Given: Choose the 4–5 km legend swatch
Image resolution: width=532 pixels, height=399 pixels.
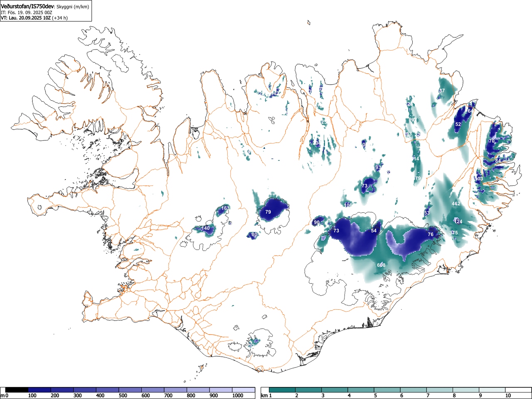Looking at the screenshot, I should click(x=361, y=390).
